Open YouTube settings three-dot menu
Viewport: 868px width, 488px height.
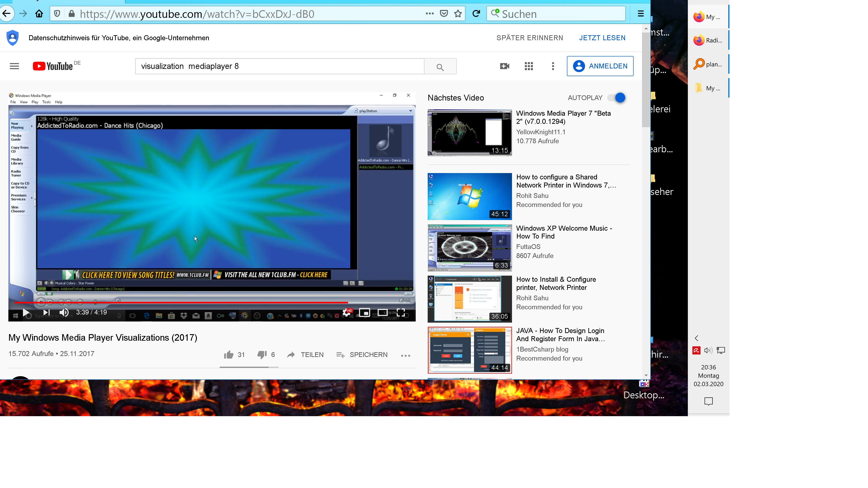[553, 66]
